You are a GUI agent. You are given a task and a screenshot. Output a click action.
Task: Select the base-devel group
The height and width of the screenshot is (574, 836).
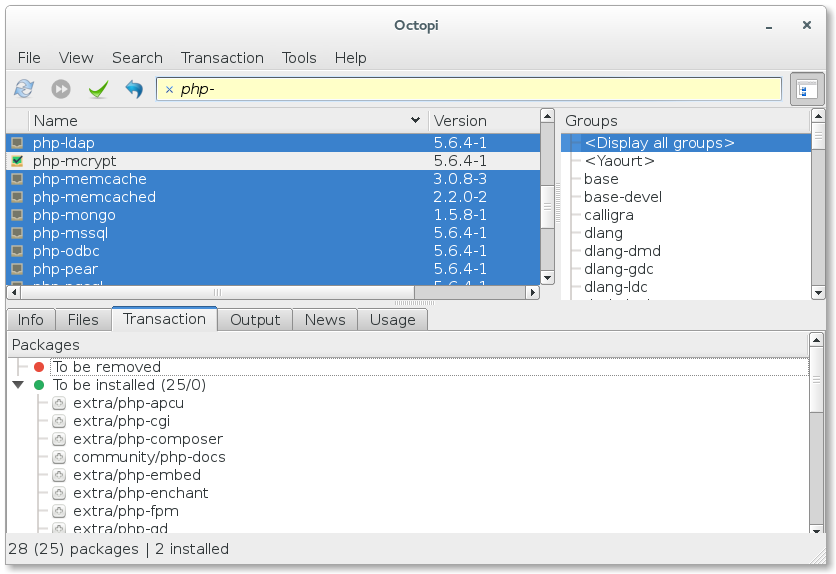623,197
